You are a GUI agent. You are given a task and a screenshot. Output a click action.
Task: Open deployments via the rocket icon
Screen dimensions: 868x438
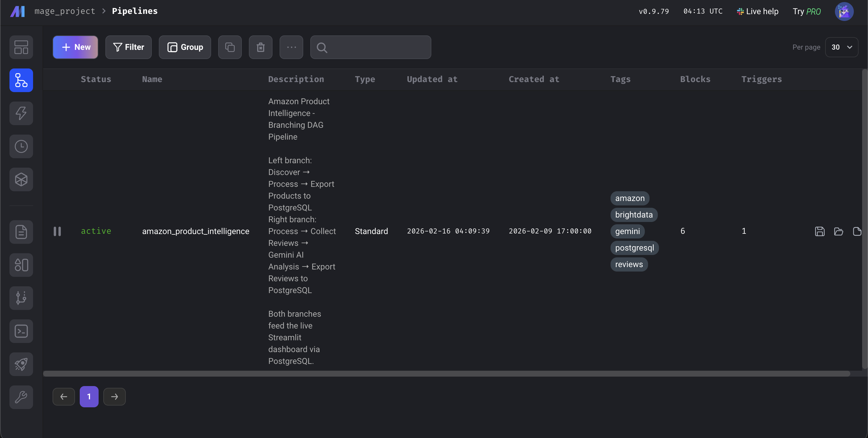[x=21, y=364]
